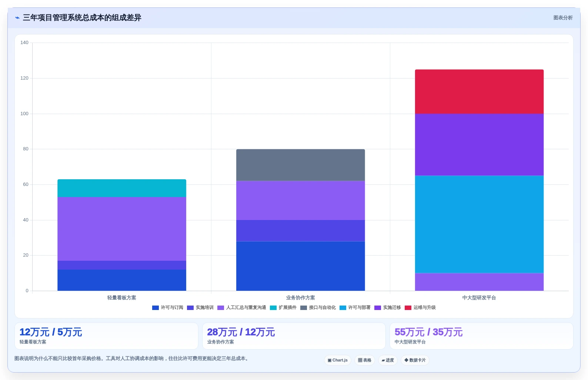Click the cyan 扩展插件 segment of 轻量看板方案
588x380 pixels.
click(x=122, y=188)
